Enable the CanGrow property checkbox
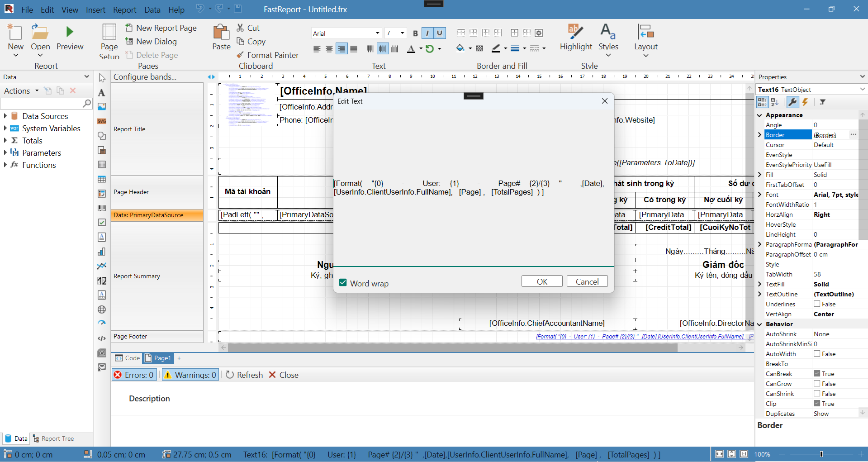 [817, 384]
